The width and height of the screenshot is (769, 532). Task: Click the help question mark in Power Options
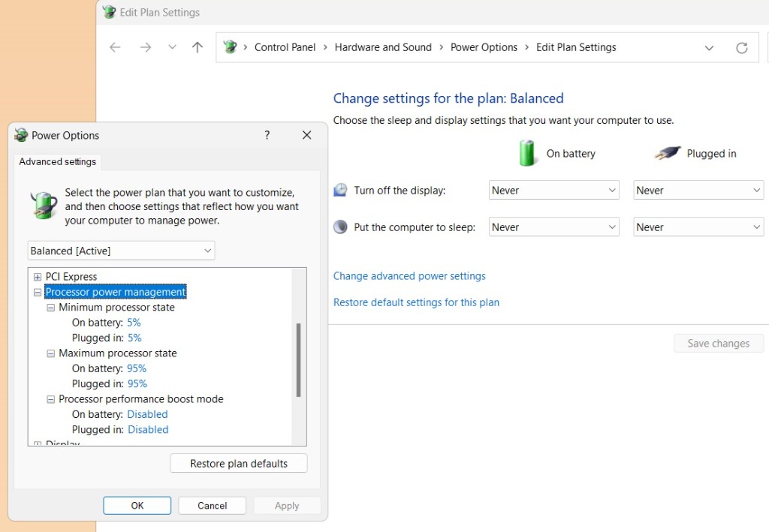pos(267,135)
